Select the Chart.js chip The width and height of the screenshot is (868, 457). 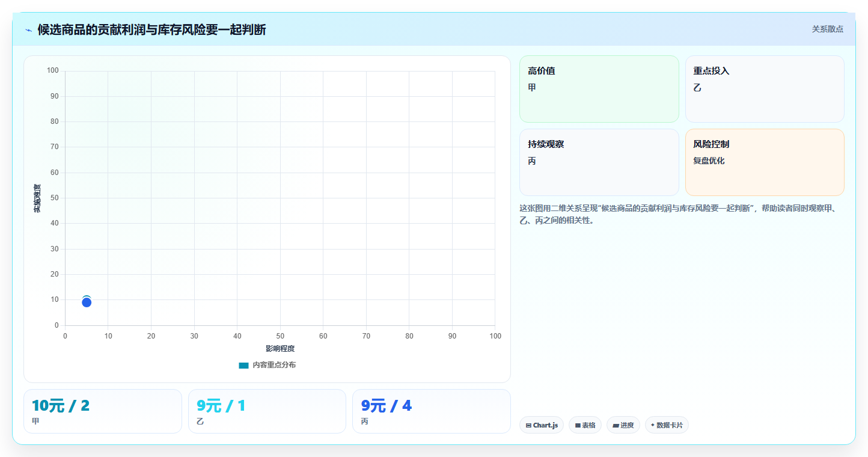pos(542,425)
